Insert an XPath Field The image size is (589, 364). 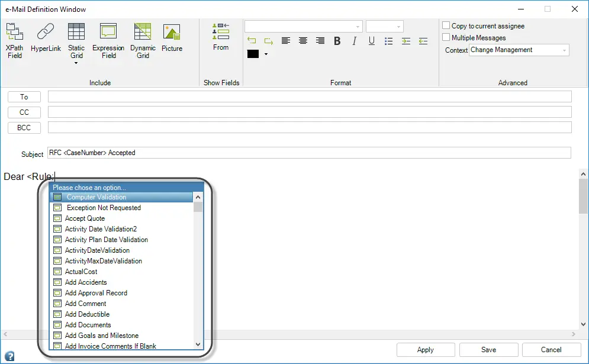tap(14, 41)
